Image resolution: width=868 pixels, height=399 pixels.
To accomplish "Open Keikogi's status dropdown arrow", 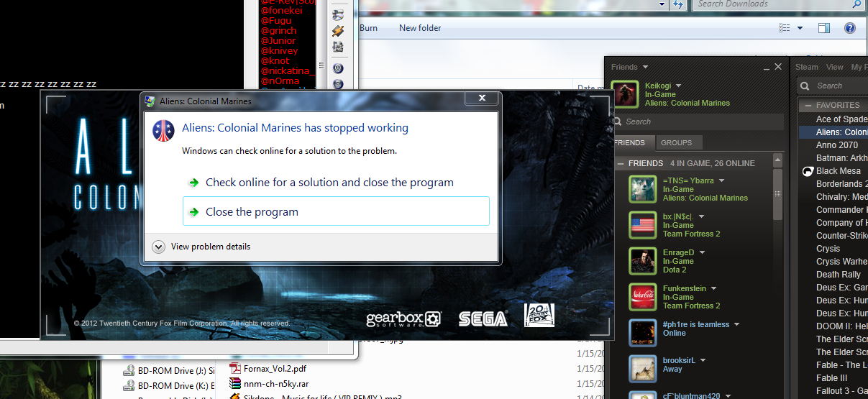I will pos(678,86).
